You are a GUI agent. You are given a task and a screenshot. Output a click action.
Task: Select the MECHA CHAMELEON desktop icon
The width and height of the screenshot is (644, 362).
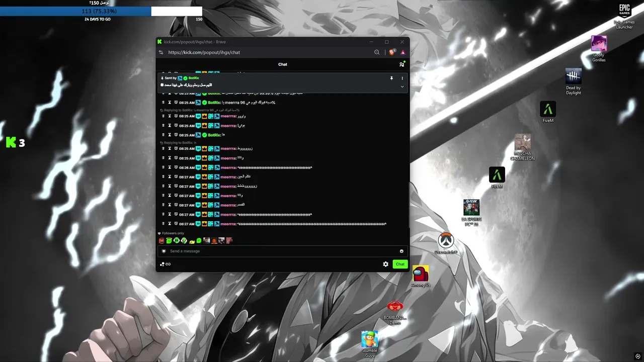coord(523,147)
